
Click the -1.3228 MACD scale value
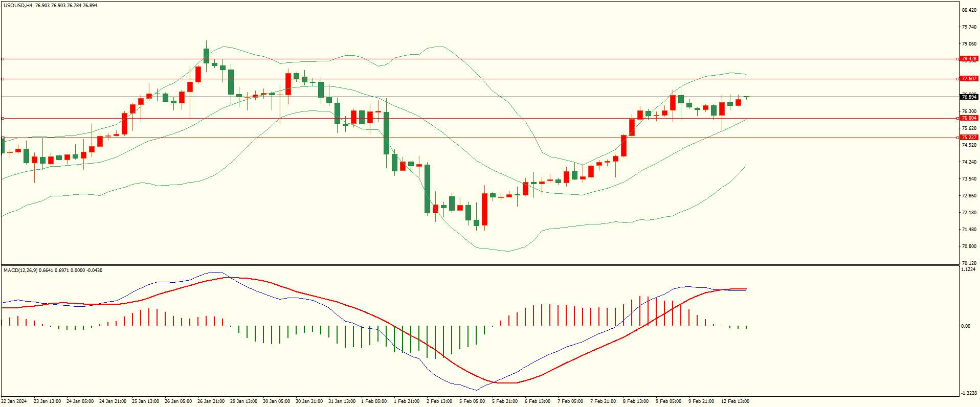(969, 393)
